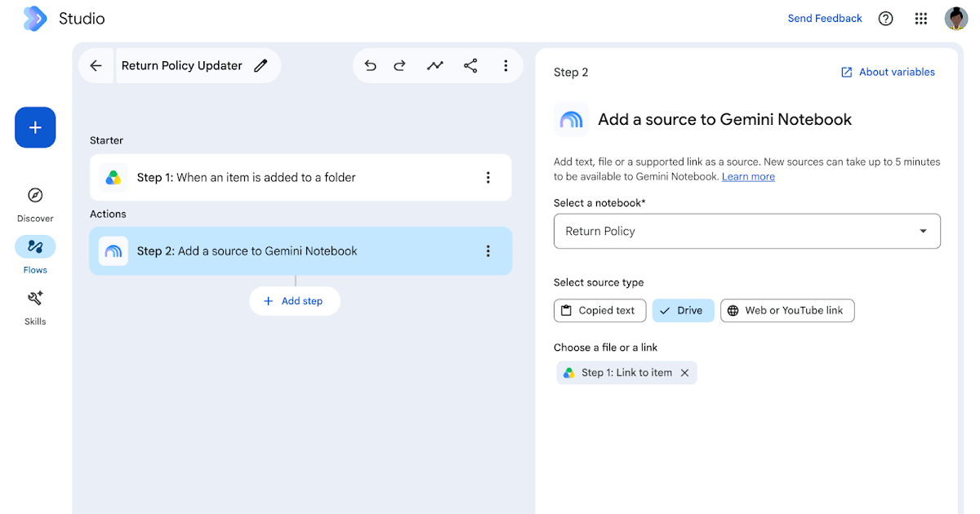Click the Actions section label
Screen dimensions: 980x514
(109, 214)
